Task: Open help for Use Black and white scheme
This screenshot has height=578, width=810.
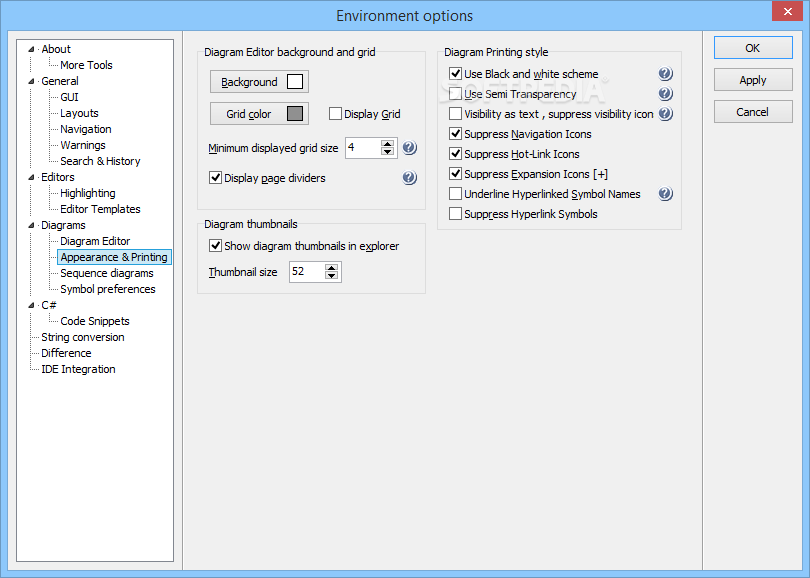Action: click(x=665, y=74)
